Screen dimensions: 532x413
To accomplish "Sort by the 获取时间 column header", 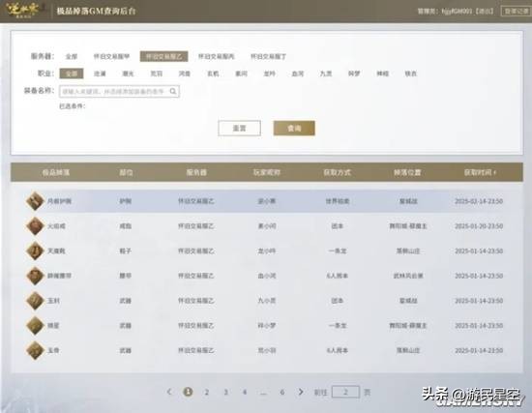I will coord(480,172).
